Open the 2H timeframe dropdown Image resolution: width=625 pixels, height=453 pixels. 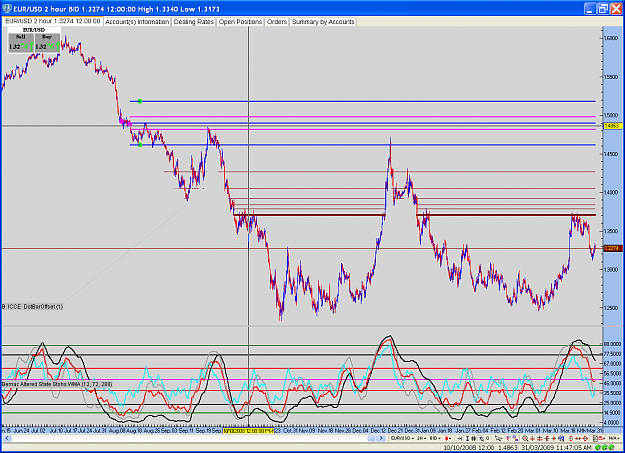coord(421,438)
